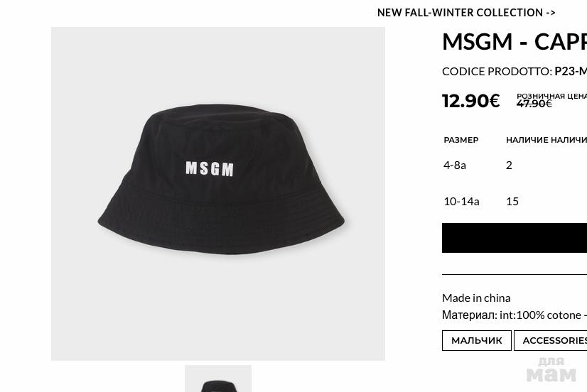
Task: Click the product code value P23-M
Action: [x=571, y=71]
